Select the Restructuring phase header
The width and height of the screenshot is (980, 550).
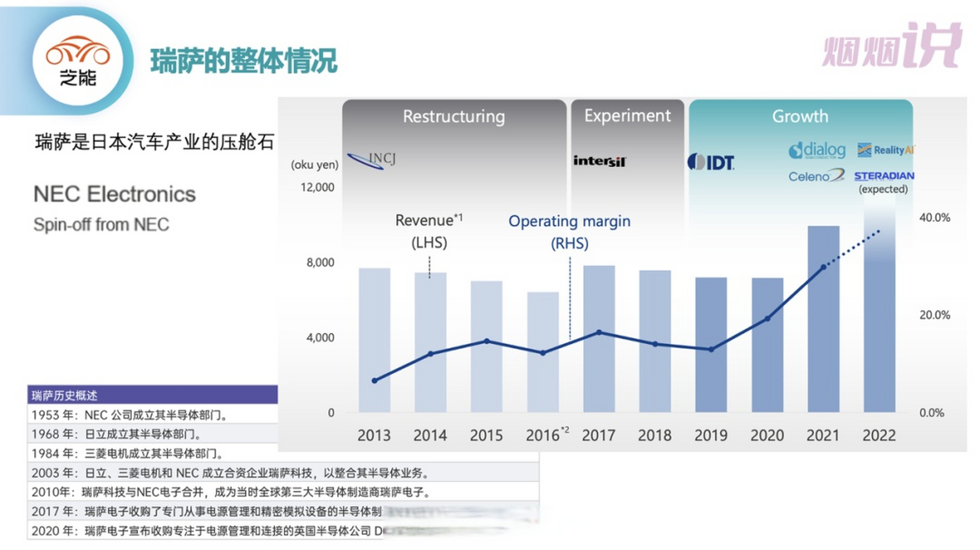pos(454,116)
